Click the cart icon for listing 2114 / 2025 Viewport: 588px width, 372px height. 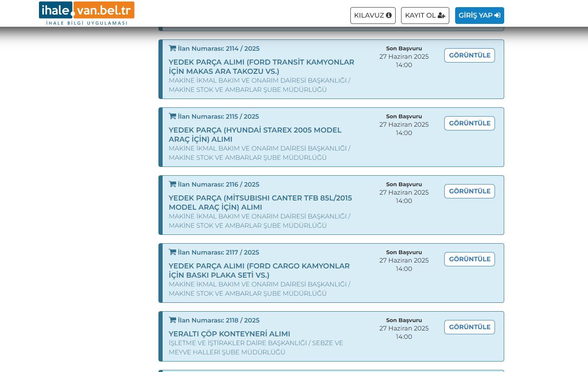pos(172,48)
